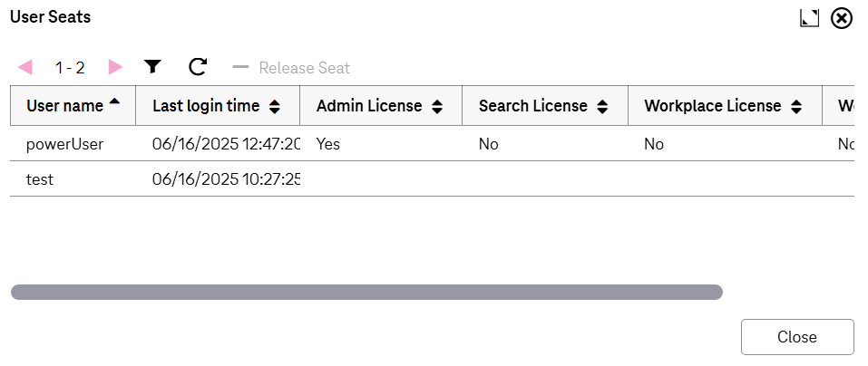The height and width of the screenshot is (366, 868).
Task: Close dialog with the X icon
Action: [842, 18]
